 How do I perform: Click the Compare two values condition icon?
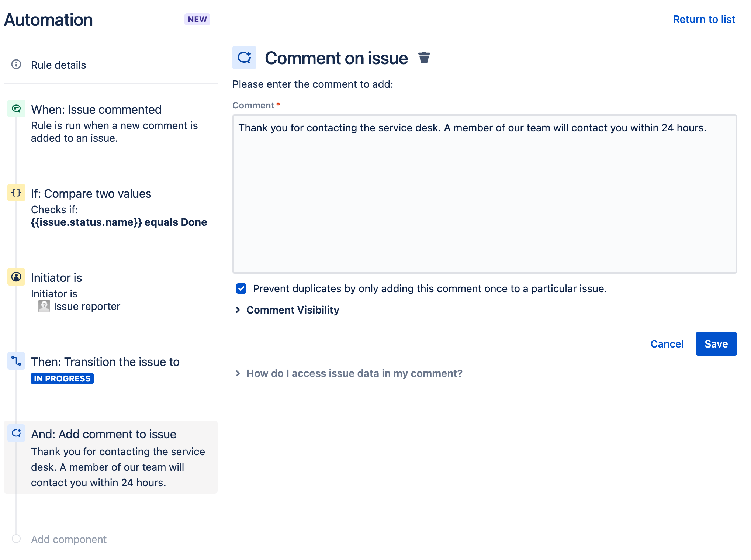(x=16, y=192)
